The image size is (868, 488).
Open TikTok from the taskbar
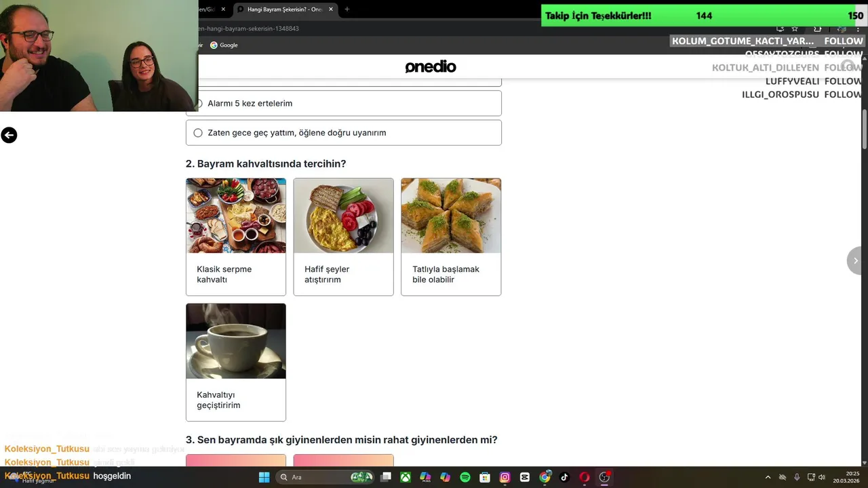pos(564,477)
